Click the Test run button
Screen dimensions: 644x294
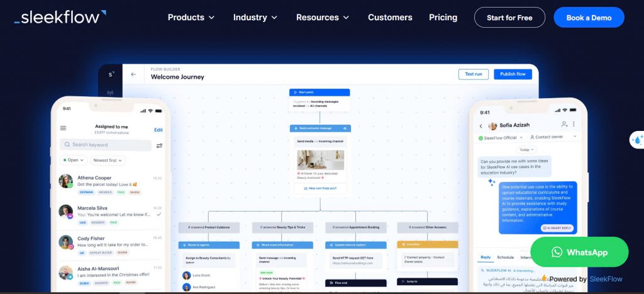[x=473, y=74]
